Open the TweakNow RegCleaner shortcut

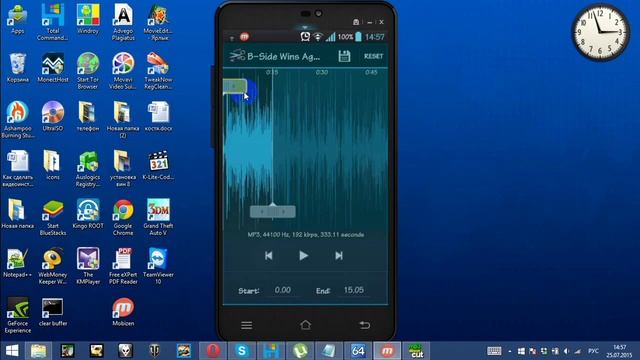tap(158, 71)
